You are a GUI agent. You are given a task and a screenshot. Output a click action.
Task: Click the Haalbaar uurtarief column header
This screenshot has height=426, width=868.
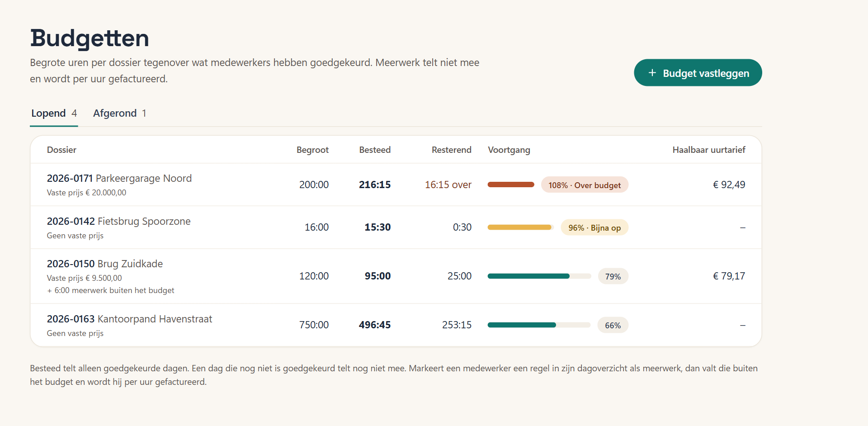point(709,150)
